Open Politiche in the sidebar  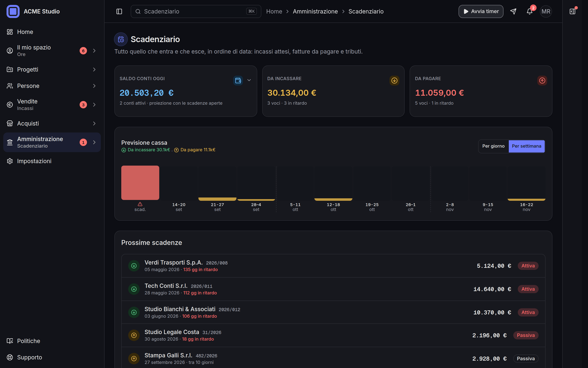(52, 341)
